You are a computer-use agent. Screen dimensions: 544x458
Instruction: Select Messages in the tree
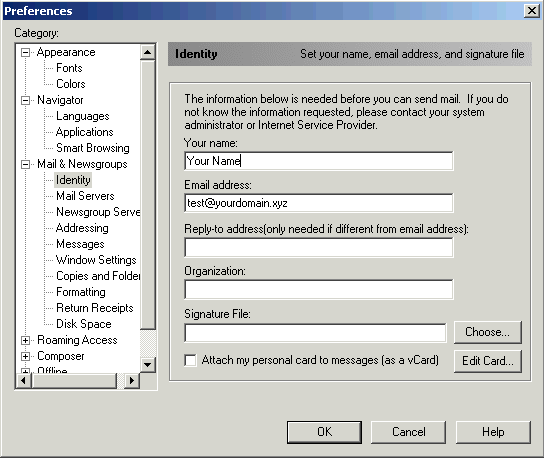(80, 244)
